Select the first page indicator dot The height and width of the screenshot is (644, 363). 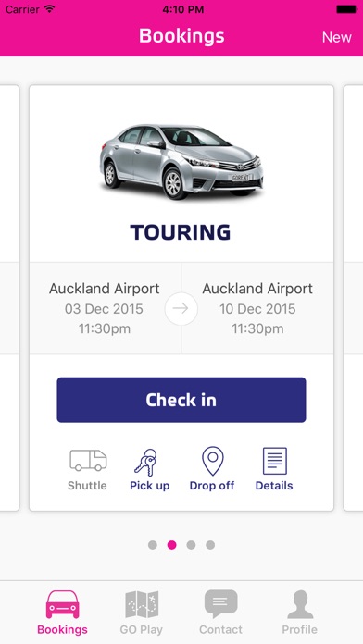(153, 545)
